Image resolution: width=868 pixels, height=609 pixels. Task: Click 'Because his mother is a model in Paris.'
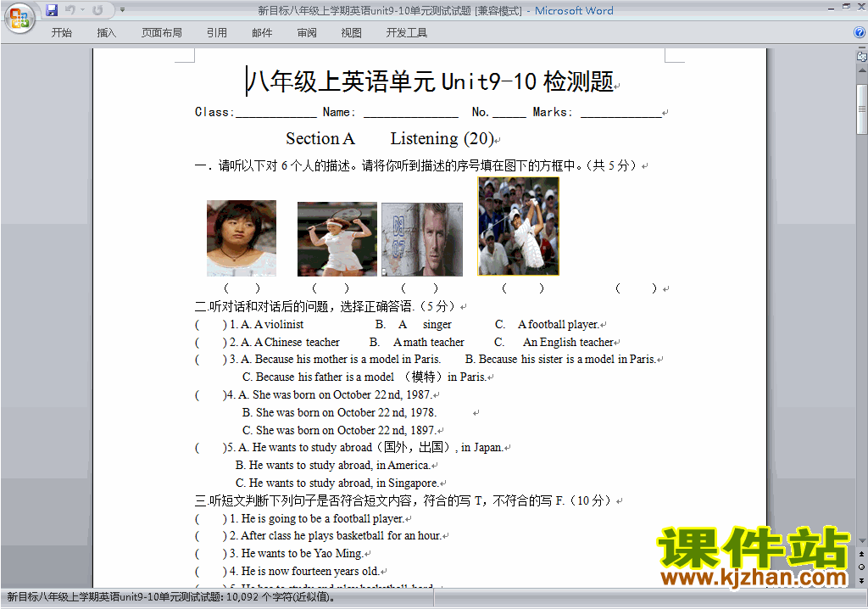click(348, 359)
